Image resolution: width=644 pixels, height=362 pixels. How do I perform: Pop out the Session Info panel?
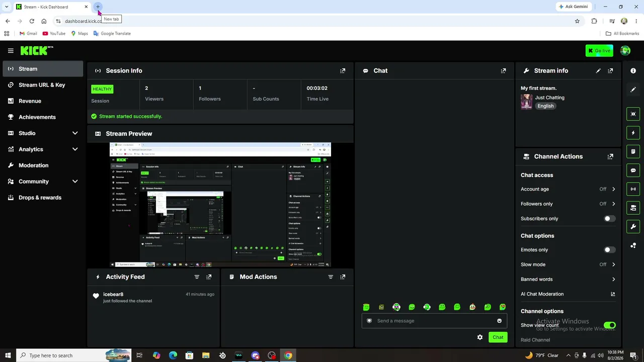(x=343, y=71)
